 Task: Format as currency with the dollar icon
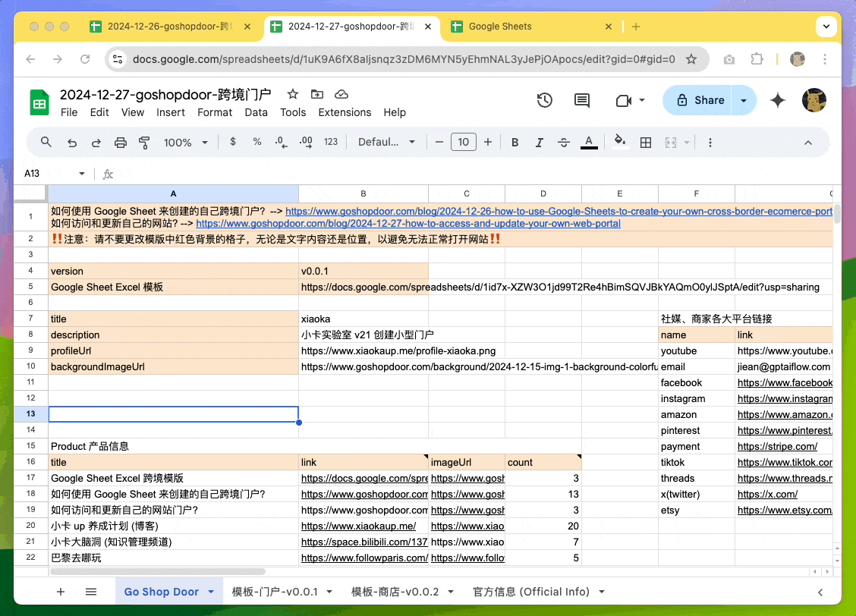pyautogui.click(x=233, y=142)
